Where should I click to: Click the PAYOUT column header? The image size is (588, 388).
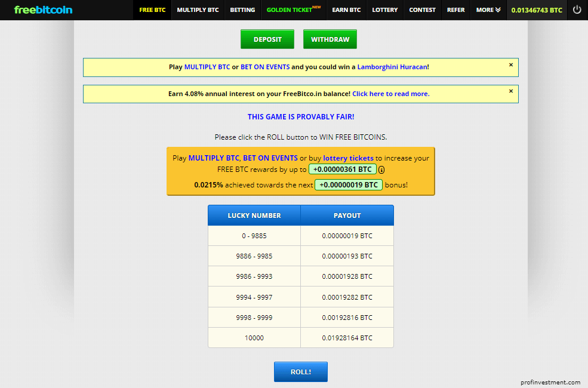pyautogui.click(x=347, y=215)
